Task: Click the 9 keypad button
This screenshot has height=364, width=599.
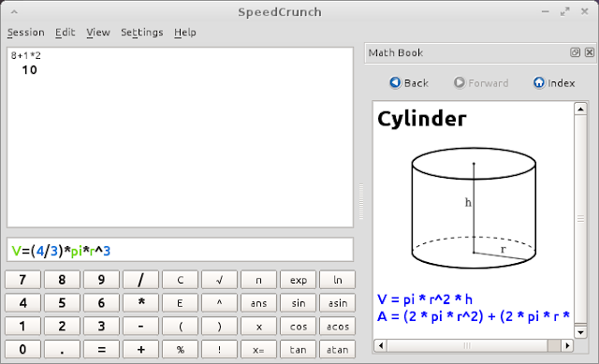Action: (x=101, y=280)
